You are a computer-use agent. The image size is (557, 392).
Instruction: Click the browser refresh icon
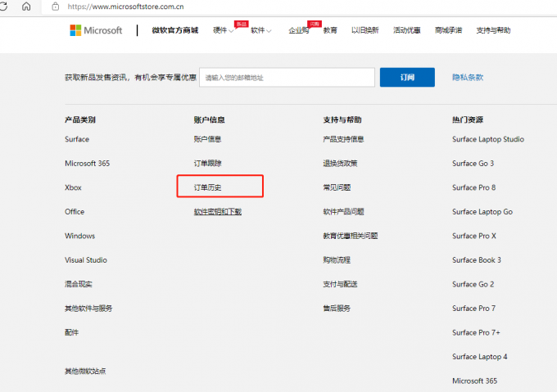tap(3, 6)
